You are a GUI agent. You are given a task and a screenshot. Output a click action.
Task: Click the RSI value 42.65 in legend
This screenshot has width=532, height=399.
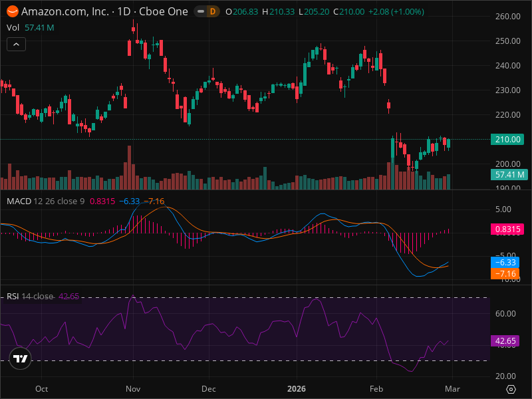pos(69,297)
